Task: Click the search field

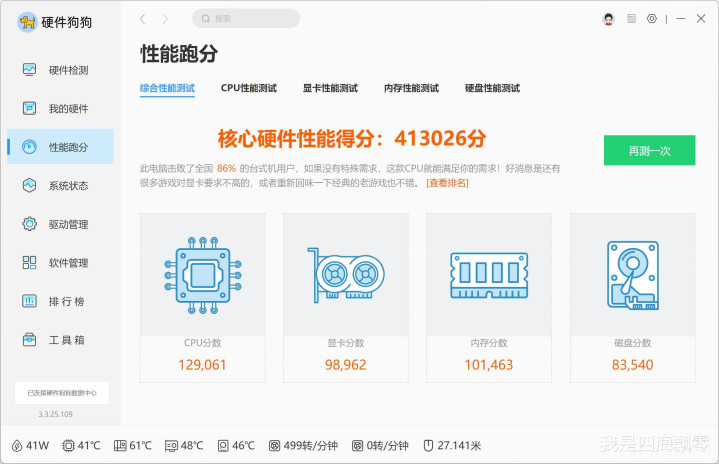Action: pos(246,18)
